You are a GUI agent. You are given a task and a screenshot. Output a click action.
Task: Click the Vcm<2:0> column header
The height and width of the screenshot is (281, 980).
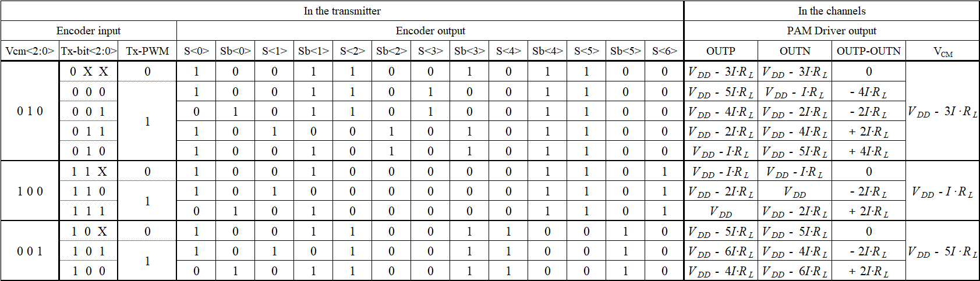(30, 51)
